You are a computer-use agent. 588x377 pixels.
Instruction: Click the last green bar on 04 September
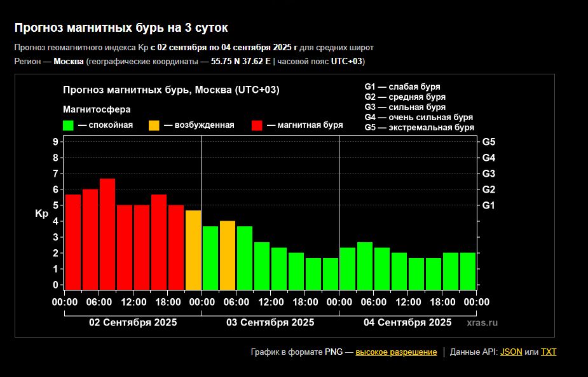[468, 271]
